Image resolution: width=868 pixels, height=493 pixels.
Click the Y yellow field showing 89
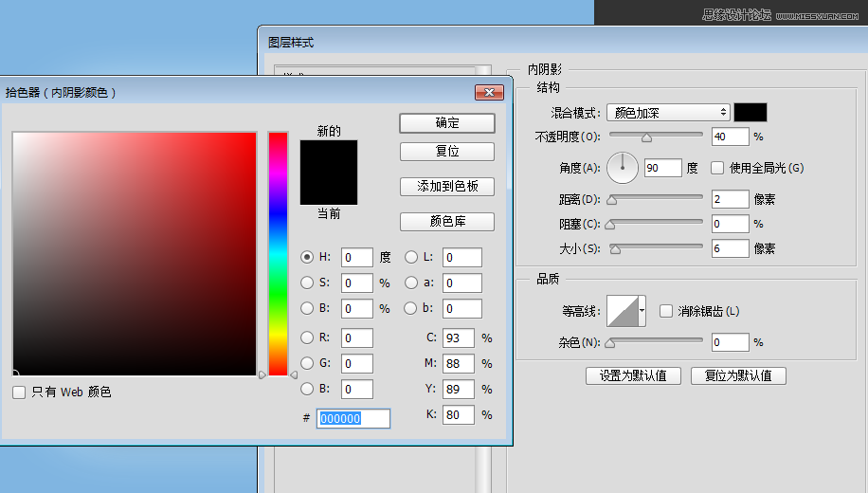[x=459, y=389]
